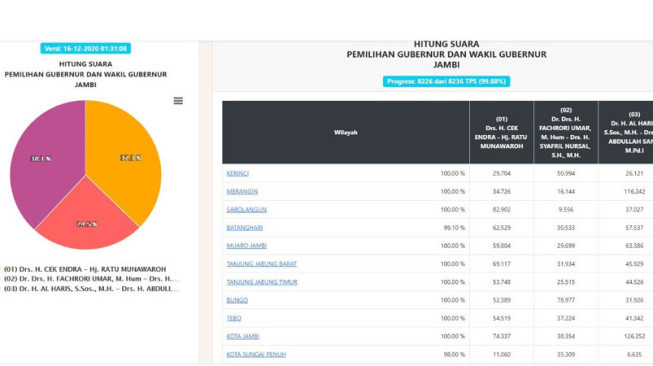
Task: Open the BUNGO region link
Action: pyautogui.click(x=237, y=300)
